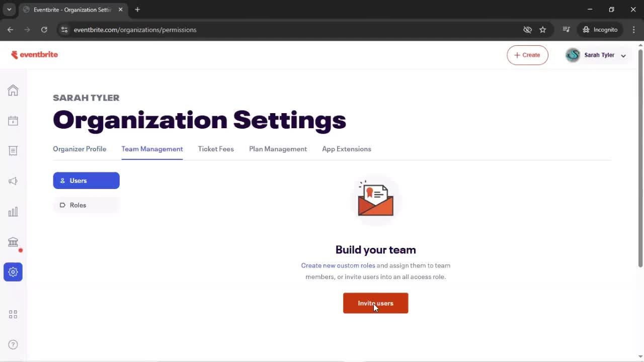The height and width of the screenshot is (362, 644).
Task: Click the page vertical scrollbar
Action: (x=640, y=158)
